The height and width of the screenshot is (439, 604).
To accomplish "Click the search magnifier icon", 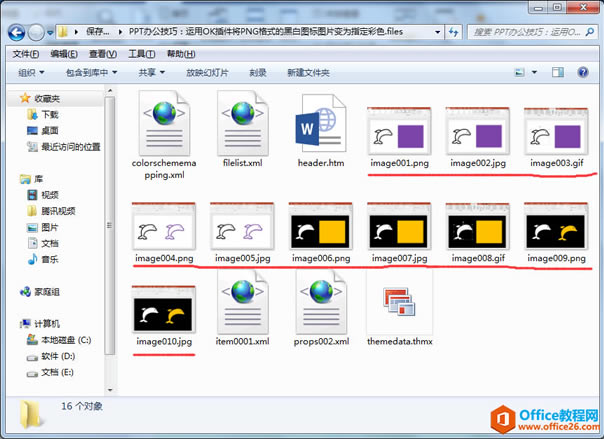I will pyautogui.click(x=590, y=32).
